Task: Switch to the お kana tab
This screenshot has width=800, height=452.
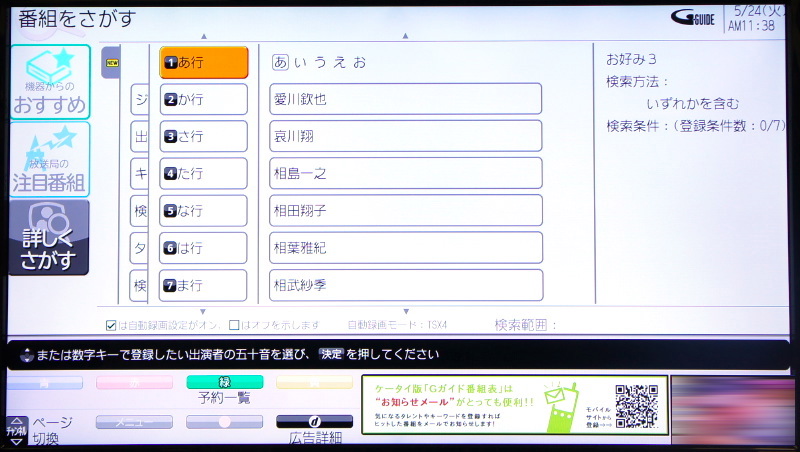Action: 360,63
